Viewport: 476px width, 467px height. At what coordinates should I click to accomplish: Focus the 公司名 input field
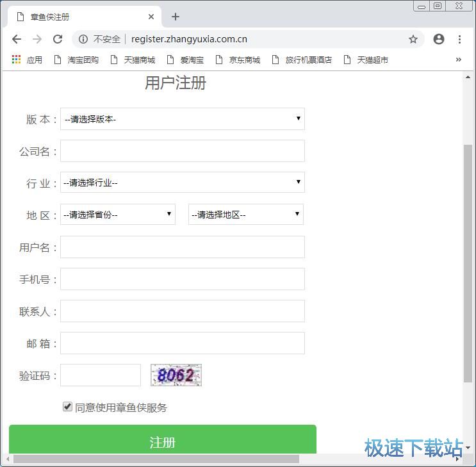(x=183, y=151)
